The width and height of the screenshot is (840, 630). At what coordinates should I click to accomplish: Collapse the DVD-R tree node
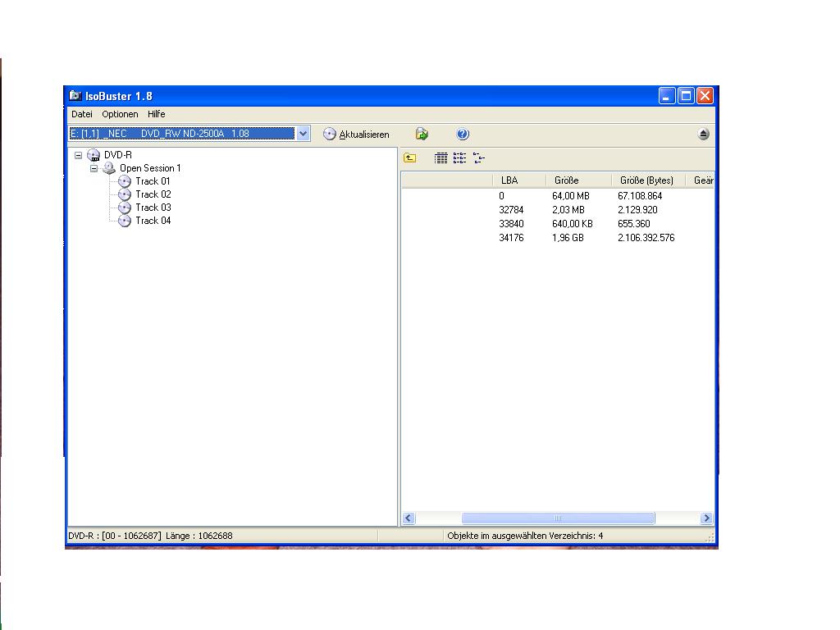pos(78,155)
